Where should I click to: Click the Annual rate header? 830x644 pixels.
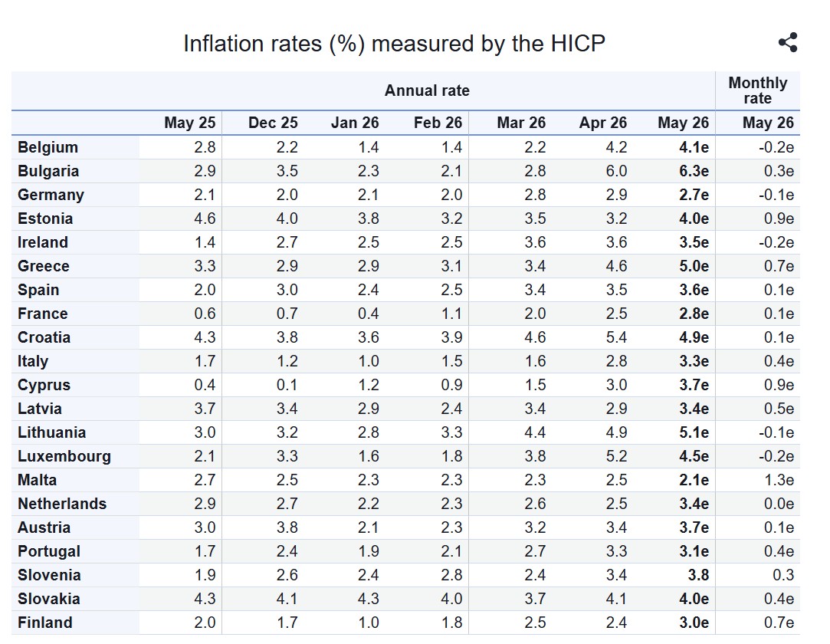click(427, 90)
